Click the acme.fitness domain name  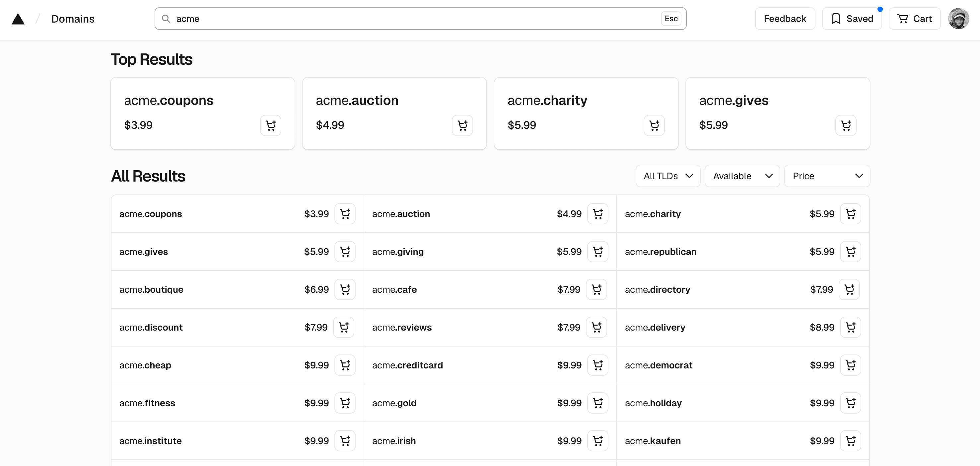pyautogui.click(x=147, y=403)
